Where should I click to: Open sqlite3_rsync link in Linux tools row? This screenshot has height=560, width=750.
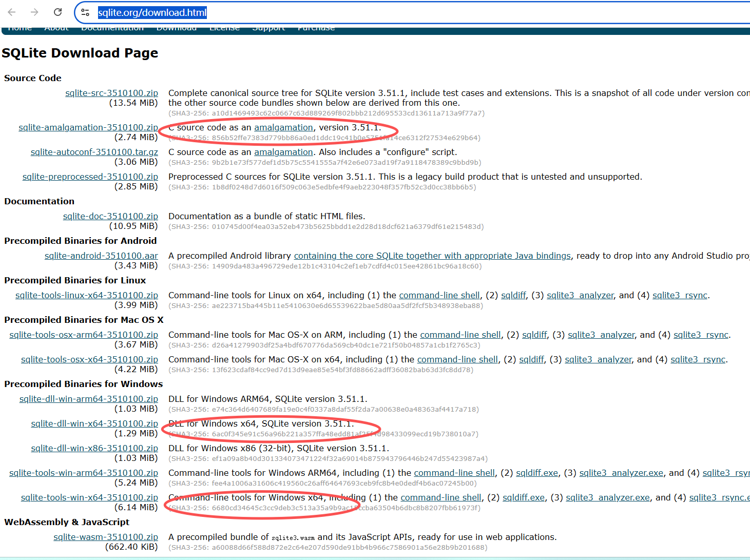(680, 295)
